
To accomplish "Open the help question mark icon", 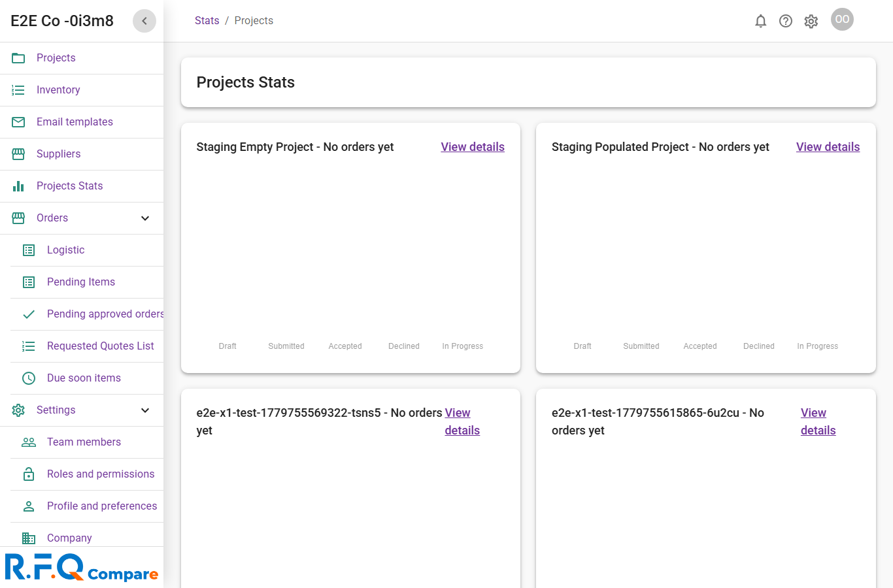I will click(x=786, y=21).
